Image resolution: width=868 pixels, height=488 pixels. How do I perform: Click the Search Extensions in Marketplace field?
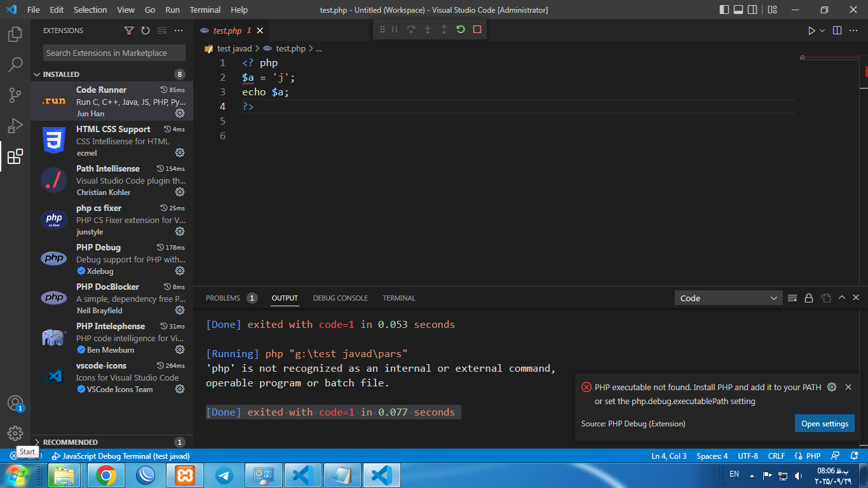(114, 53)
